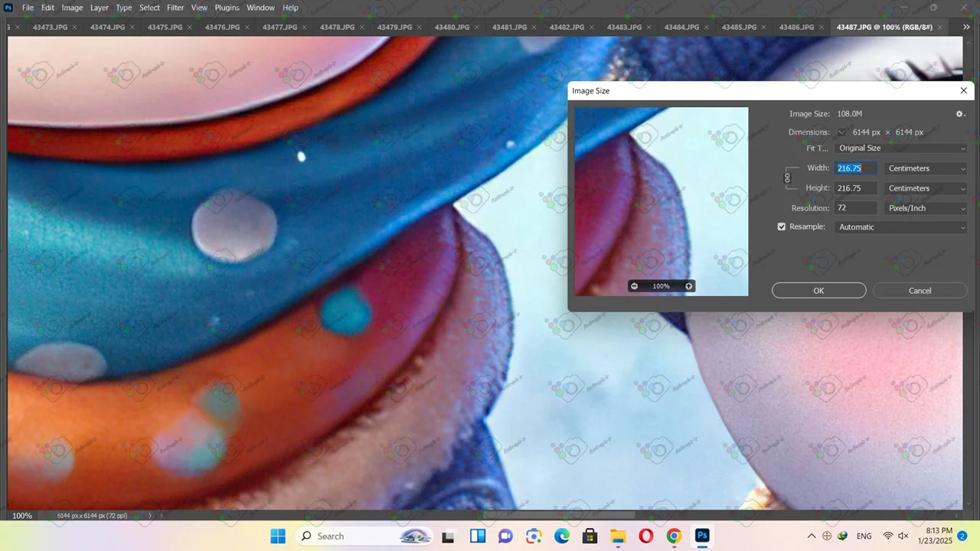The image size is (980, 551).
Task: Open the Opera browser from the taskbar
Action: [645, 536]
